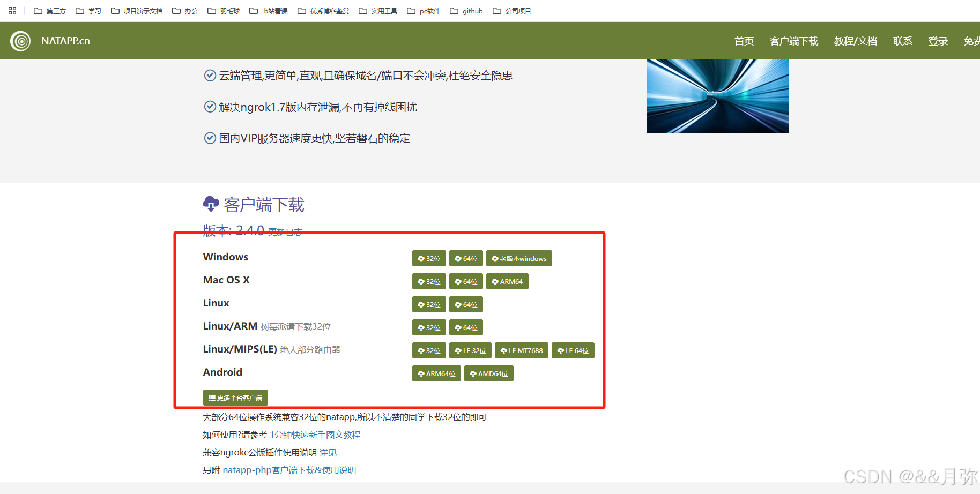Click the Linux/MIPS(LE) row label
The image size is (980, 494).
coord(240,349)
